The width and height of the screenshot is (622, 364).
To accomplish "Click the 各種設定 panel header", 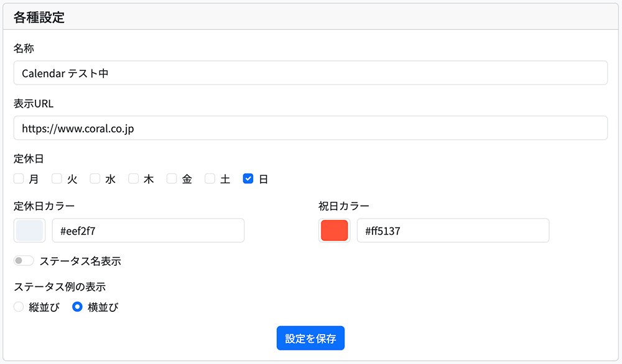I will tap(39, 17).
